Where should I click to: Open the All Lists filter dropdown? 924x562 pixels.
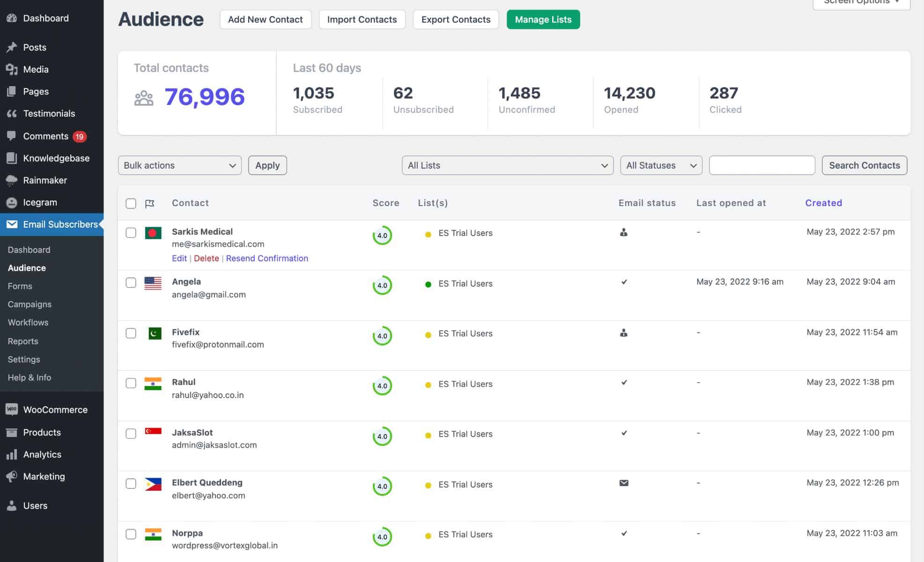507,165
